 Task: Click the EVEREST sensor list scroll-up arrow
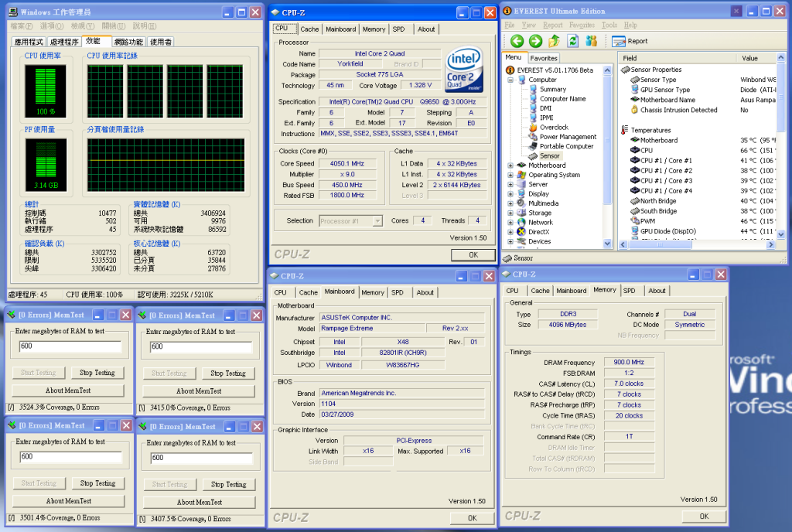point(781,57)
